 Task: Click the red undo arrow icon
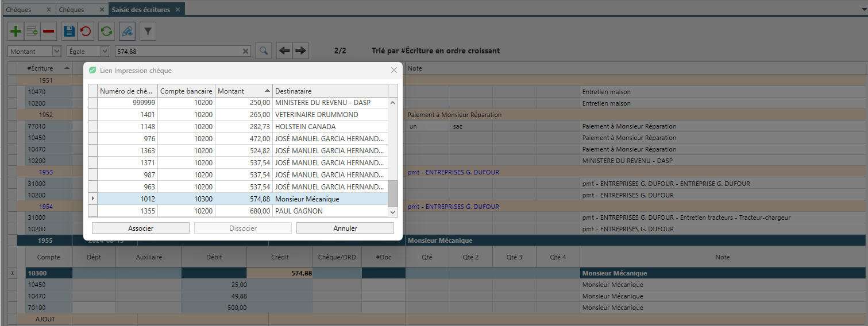(85, 31)
